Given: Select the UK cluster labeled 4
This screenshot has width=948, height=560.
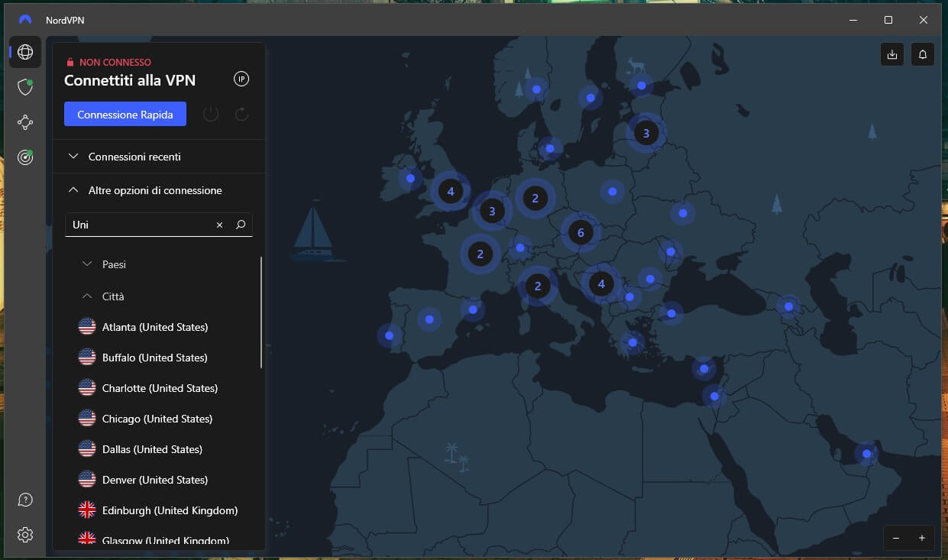Looking at the screenshot, I should tap(451, 191).
